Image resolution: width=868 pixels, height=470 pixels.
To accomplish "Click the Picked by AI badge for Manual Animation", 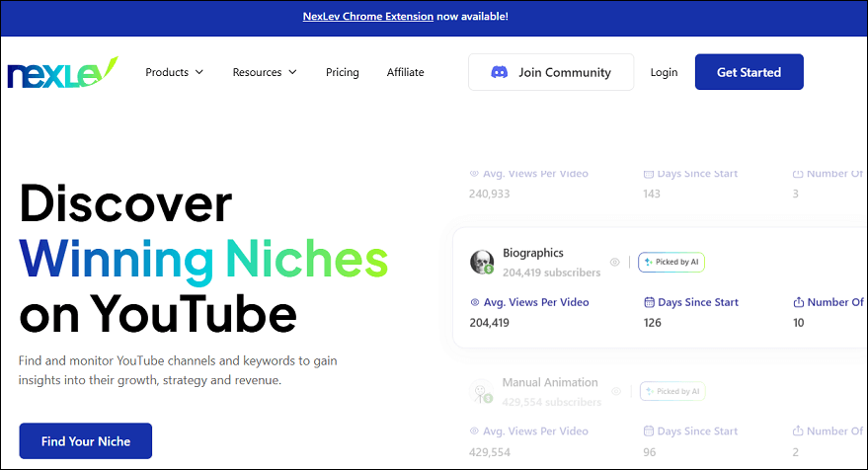I will tap(672, 391).
